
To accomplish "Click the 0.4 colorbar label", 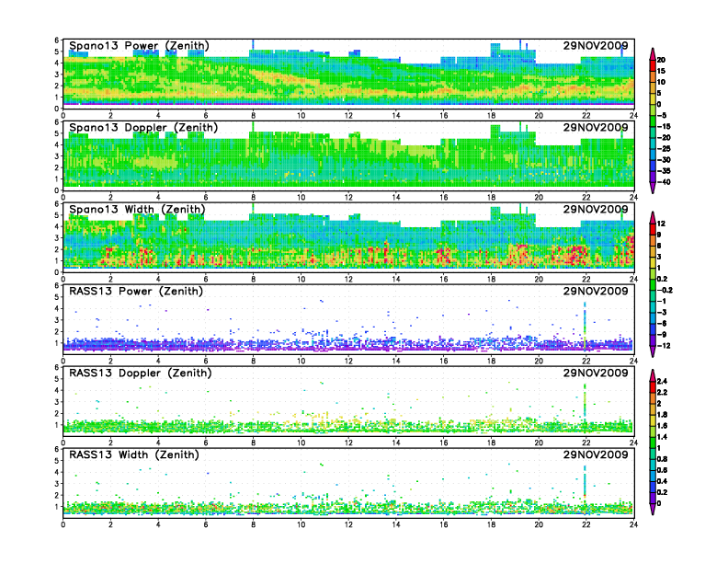I will (x=662, y=481).
